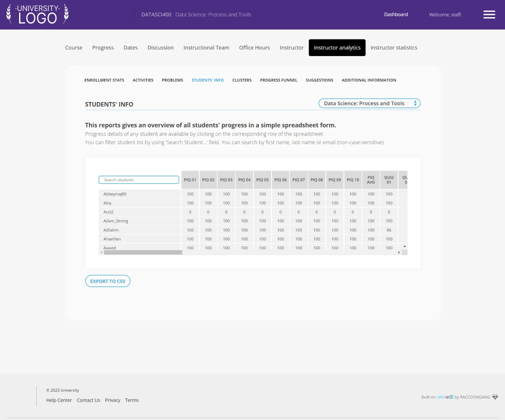Open the hamburger menu icon
Image resolution: width=505 pixels, height=420 pixels.
tap(489, 14)
